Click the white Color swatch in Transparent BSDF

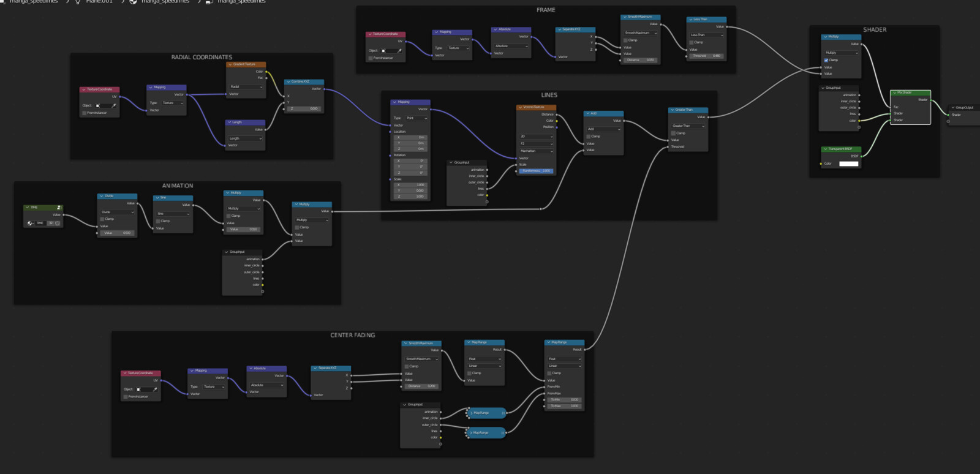coord(848,164)
